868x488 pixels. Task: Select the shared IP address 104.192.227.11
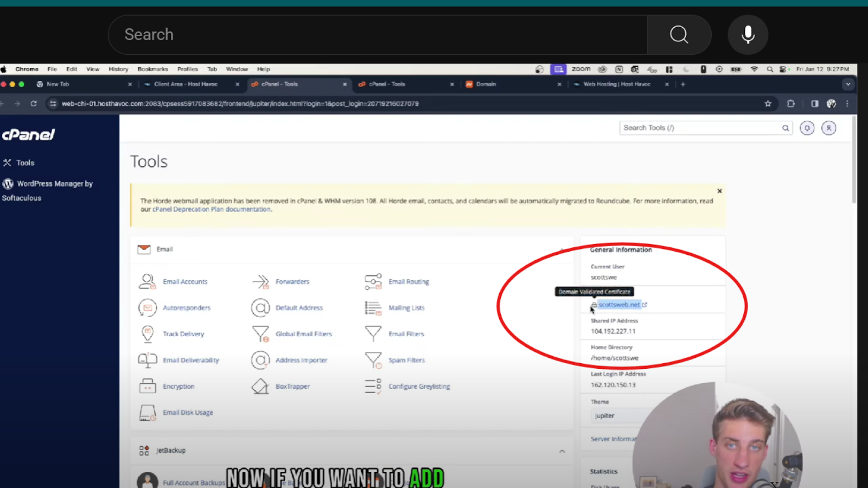[613, 331]
